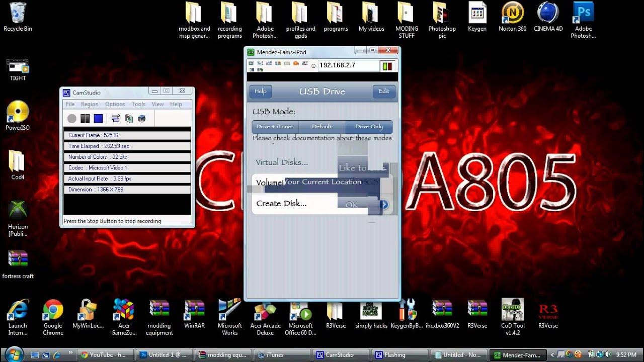
Task: Switch to iTunes in the taskbar
Action: pyautogui.click(x=282, y=355)
